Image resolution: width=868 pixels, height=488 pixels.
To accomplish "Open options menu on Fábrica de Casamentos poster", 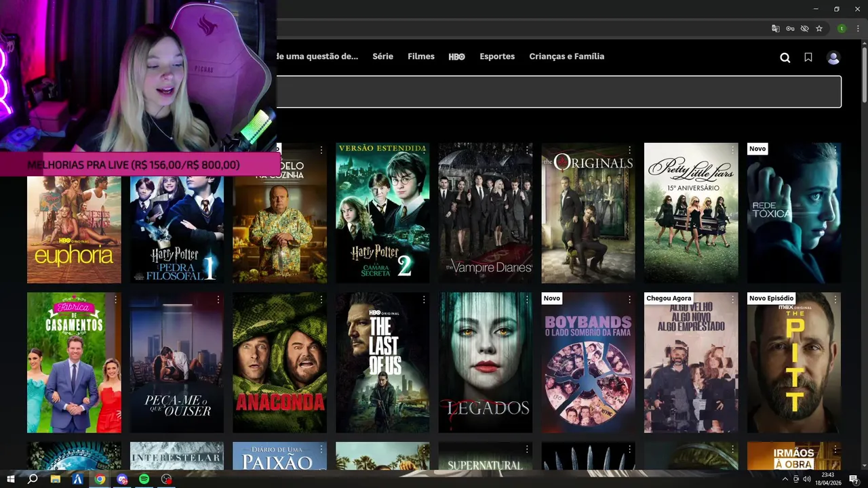I will (x=116, y=300).
